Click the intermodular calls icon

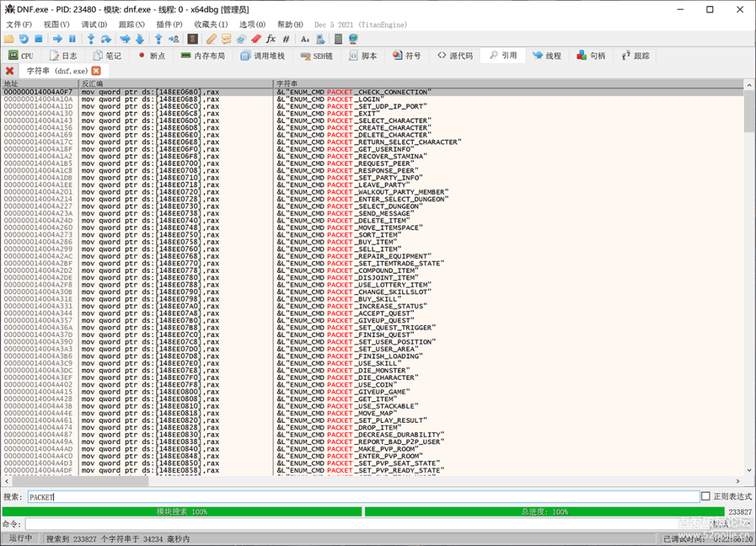320,39
